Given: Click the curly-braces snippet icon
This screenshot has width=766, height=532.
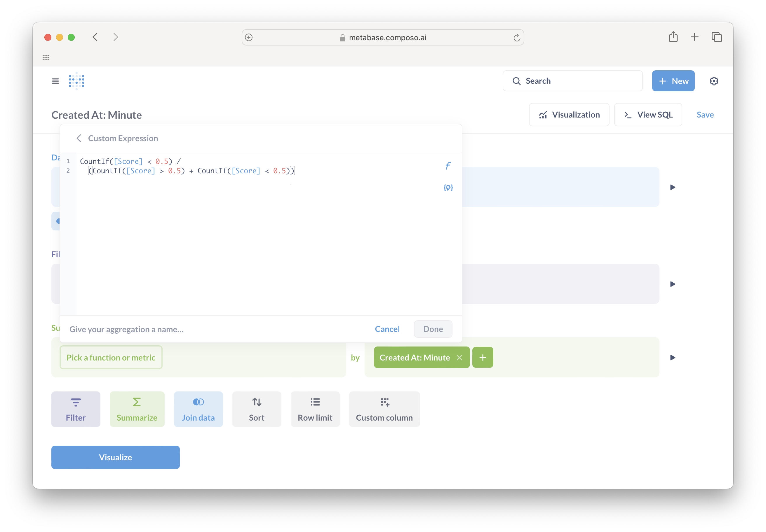Looking at the screenshot, I should coord(448,188).
